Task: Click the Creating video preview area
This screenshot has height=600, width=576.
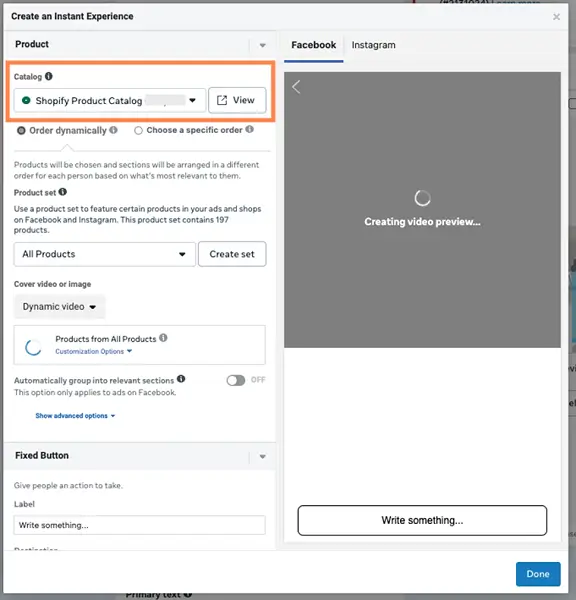Action: (422, 210)
